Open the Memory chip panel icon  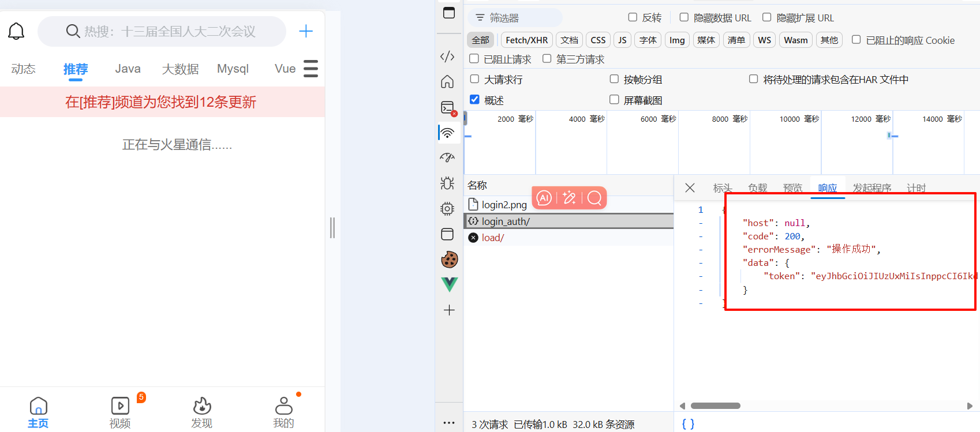click(x=447, y=209)
